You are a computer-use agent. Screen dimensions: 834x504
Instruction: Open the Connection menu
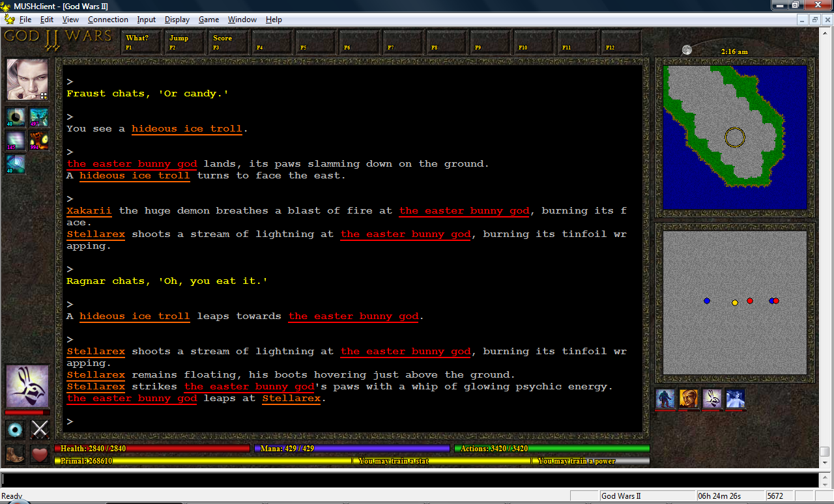[x=108, y=20]
